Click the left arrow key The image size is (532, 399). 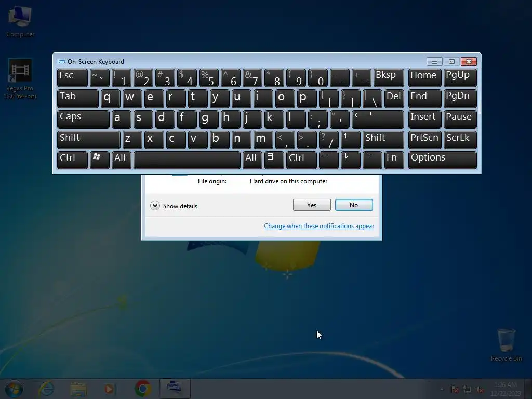coord(328,160)
